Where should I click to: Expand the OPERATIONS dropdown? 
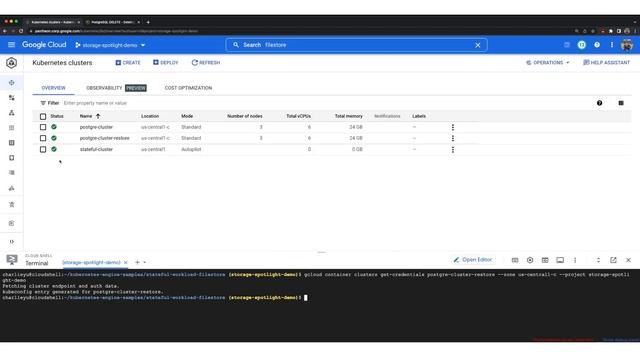click(x=547, y=62)
